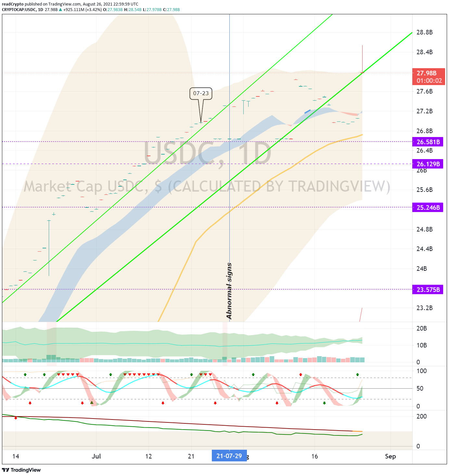Click the 200 label in bottom pane
The width and height of the screenshot is (449, 476).
click(x=422, y=416)
